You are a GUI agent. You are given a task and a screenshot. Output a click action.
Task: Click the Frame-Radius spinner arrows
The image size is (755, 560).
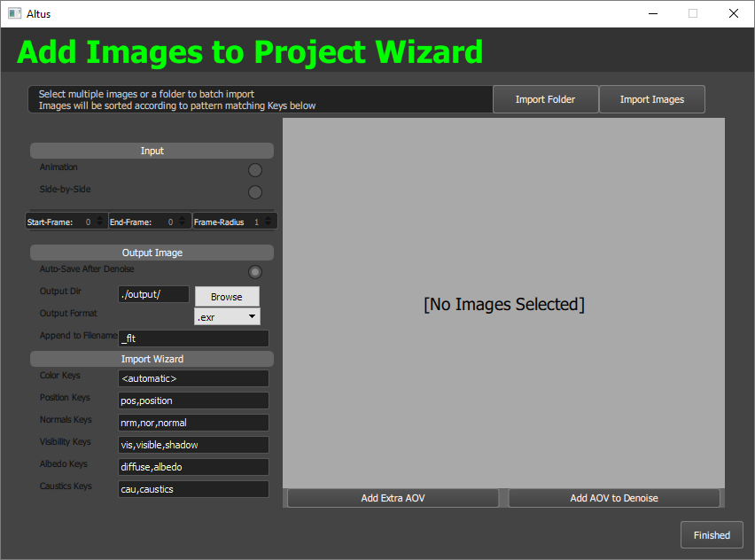click(269, 221)
